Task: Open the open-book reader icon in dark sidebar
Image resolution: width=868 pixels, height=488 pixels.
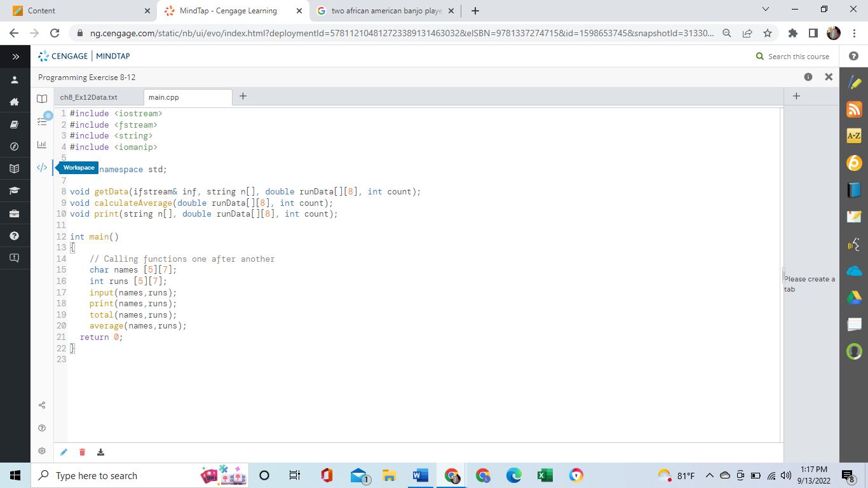Action: point(15,169)
